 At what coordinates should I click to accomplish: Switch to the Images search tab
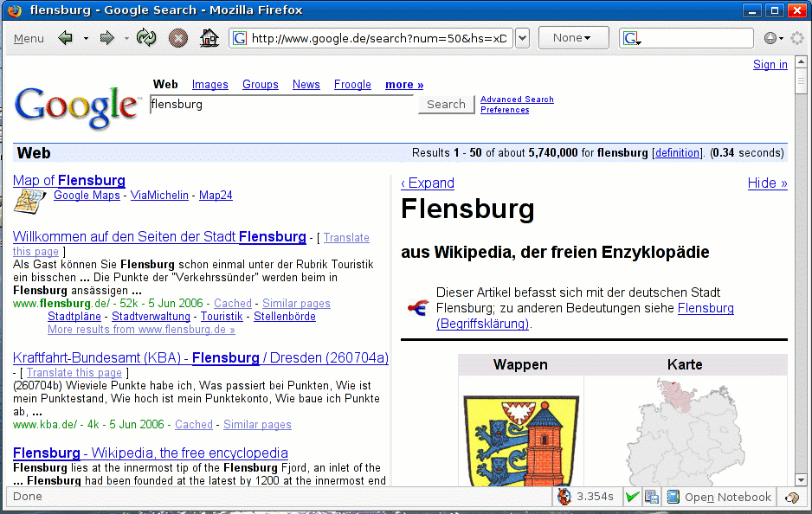pyautogui.click(x=209, y=85)
